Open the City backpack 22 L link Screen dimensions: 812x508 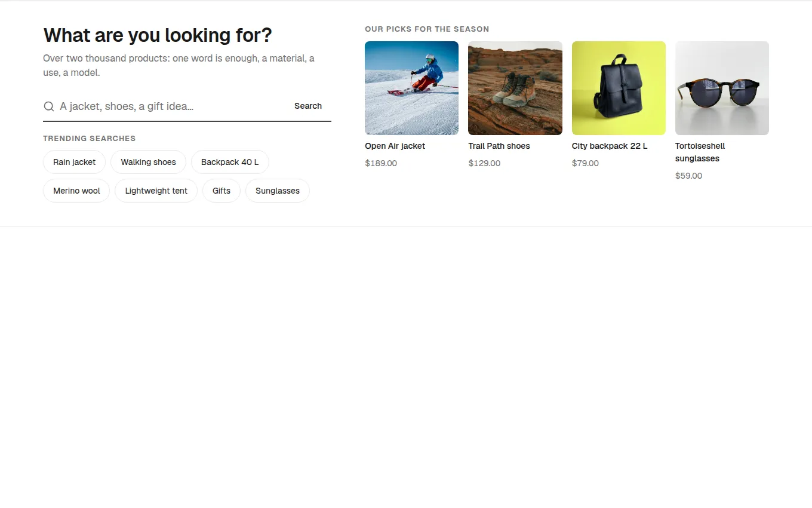tap(610, 146)
